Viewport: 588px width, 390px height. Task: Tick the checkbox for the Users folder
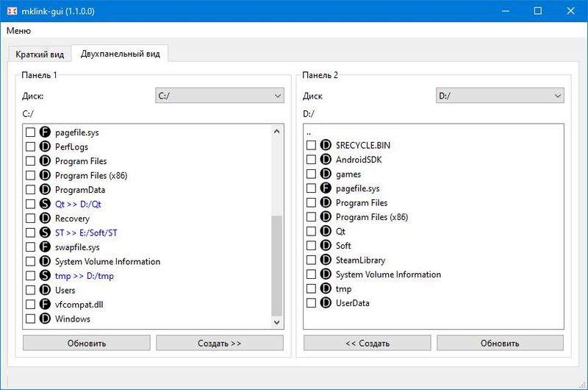[x=30, y=290]
